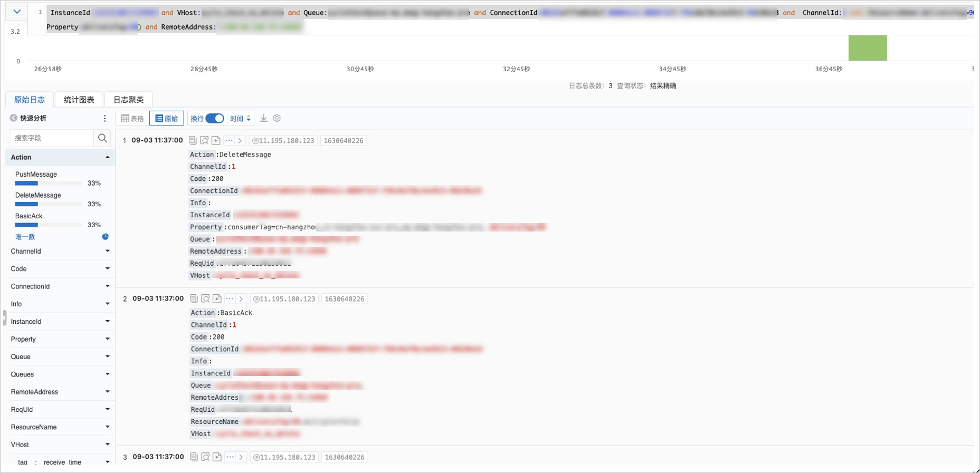Click LiveTail play icon on log 2
Image resolution: width=980 pixels, height=473 pixels.
[217, 298]
